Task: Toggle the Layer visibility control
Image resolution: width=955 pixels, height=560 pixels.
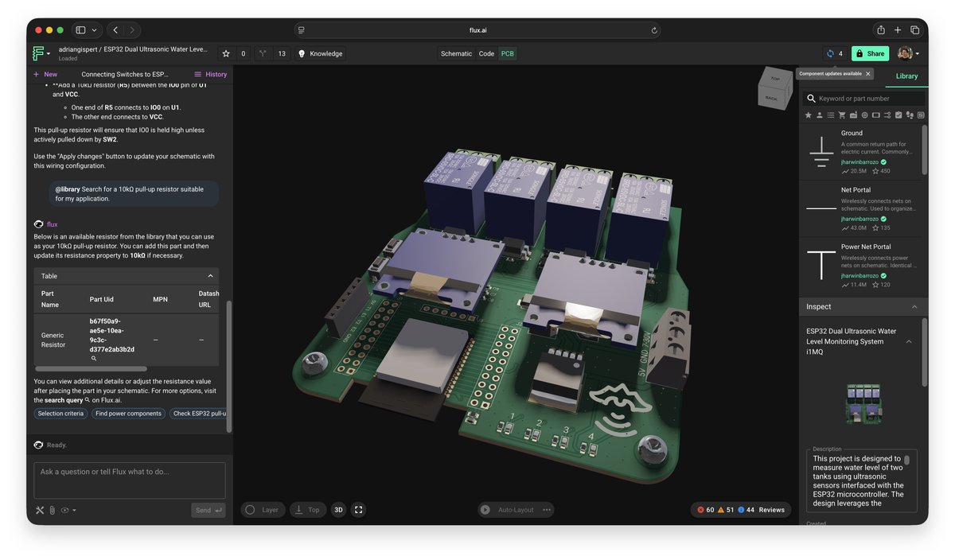Action: (263, 509)
